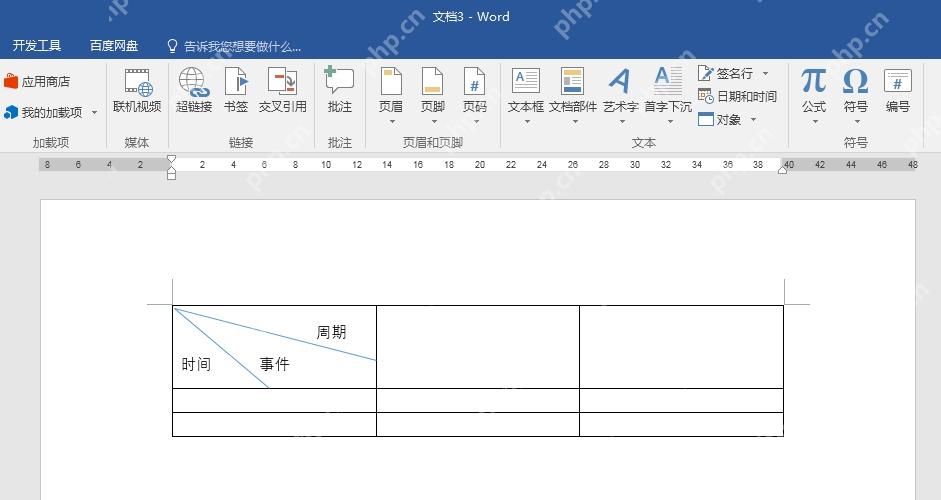Expand the 页脚 dropdown arrow
This screenshot has height=500, width=941.
pos(434,121)
